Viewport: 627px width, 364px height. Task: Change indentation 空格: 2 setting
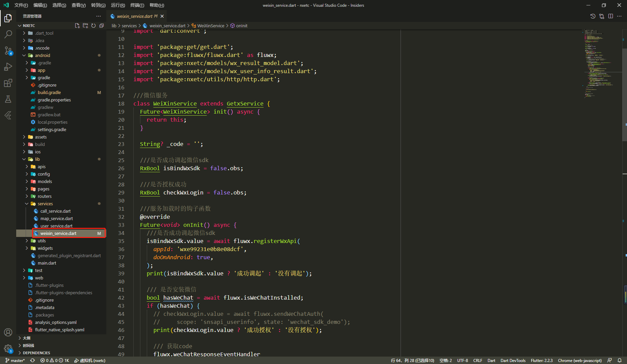445,360
